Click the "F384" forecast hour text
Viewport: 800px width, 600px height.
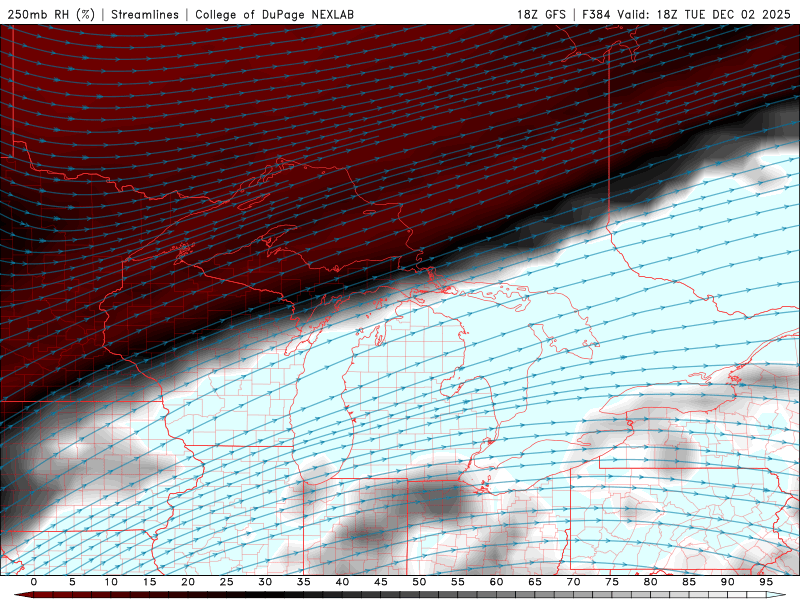tap(597, 14)
